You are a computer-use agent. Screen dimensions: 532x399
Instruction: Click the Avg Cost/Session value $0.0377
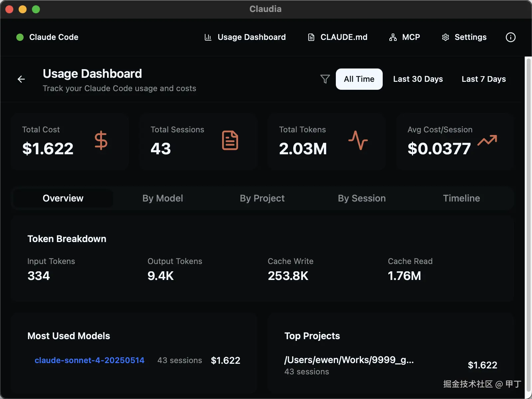(439, 149)
